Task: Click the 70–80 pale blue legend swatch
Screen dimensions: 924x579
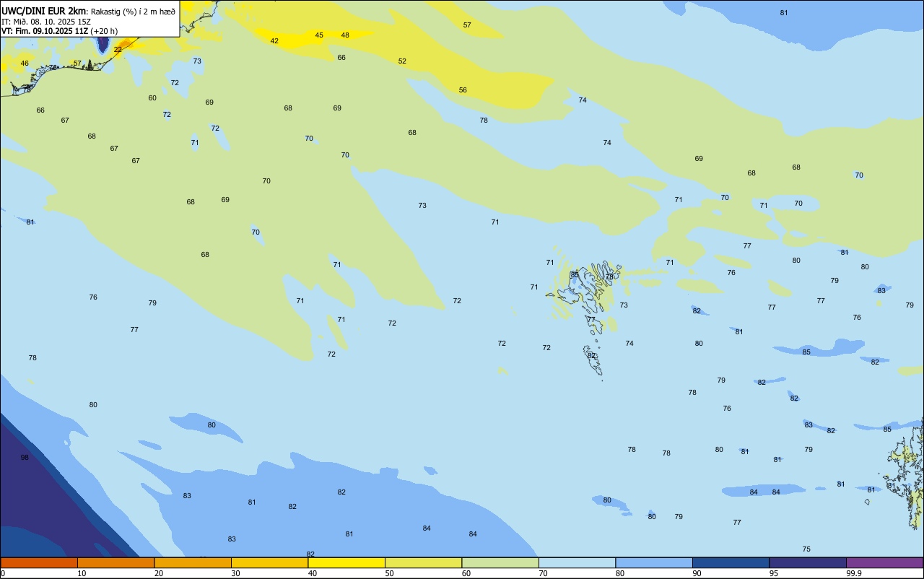Action: (x=577, y=563)
